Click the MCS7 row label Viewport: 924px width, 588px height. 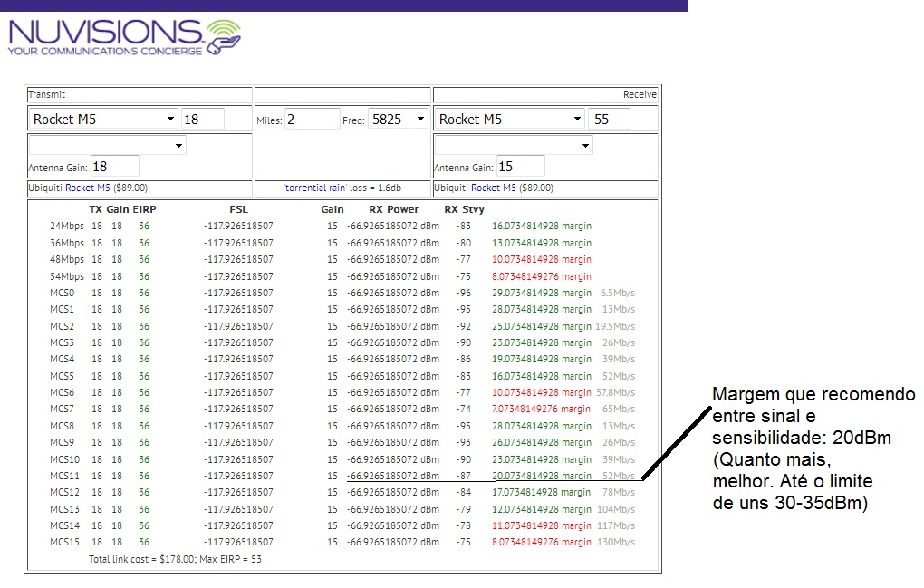click(63, 409)
